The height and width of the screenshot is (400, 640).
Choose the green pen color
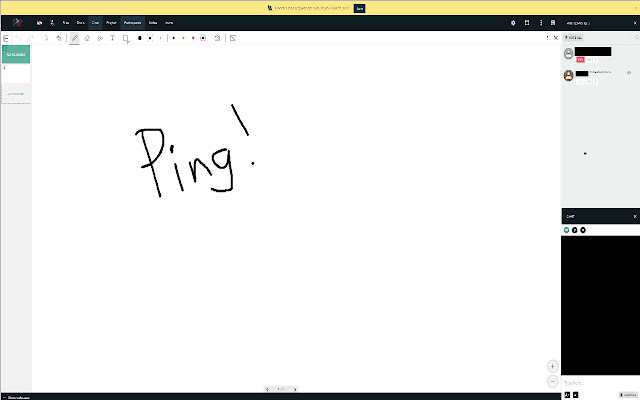point(183,38)
